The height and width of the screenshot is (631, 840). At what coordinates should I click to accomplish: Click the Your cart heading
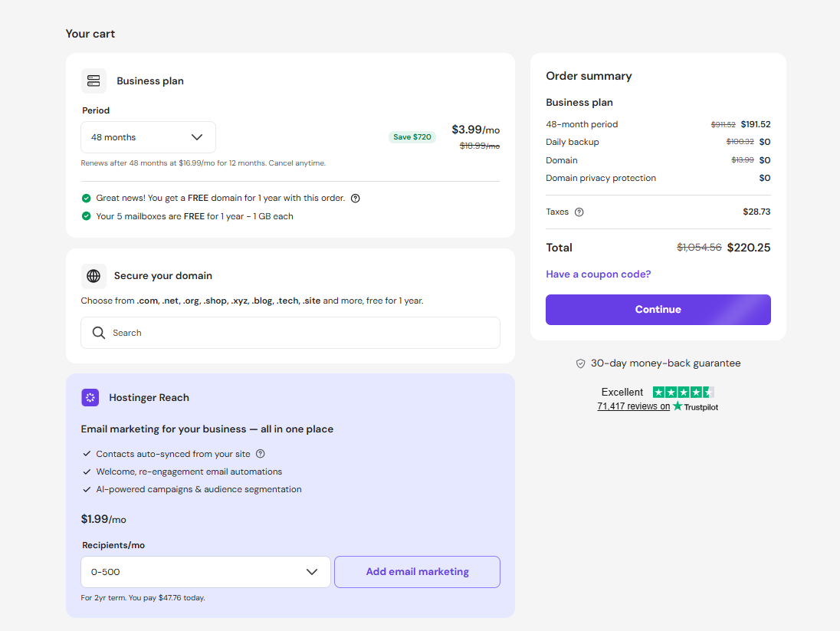click(90, 34)
